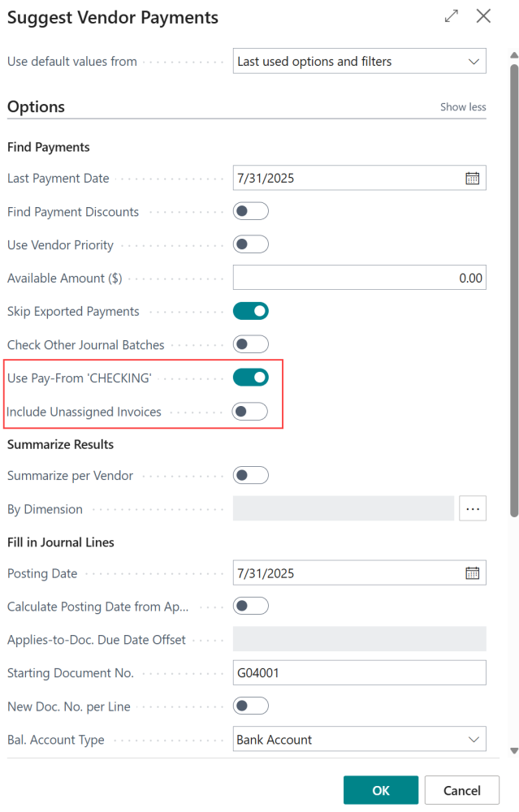Enable Find Payment Discounts
The height and width of the screenshot is (812, 519).
(x=250, y=210)
